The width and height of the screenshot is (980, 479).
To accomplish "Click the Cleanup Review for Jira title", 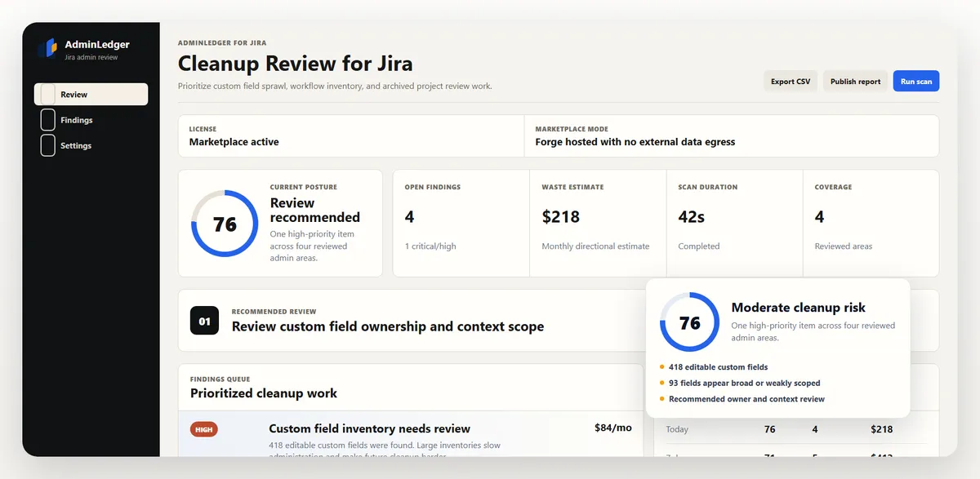I will [295, 64].
